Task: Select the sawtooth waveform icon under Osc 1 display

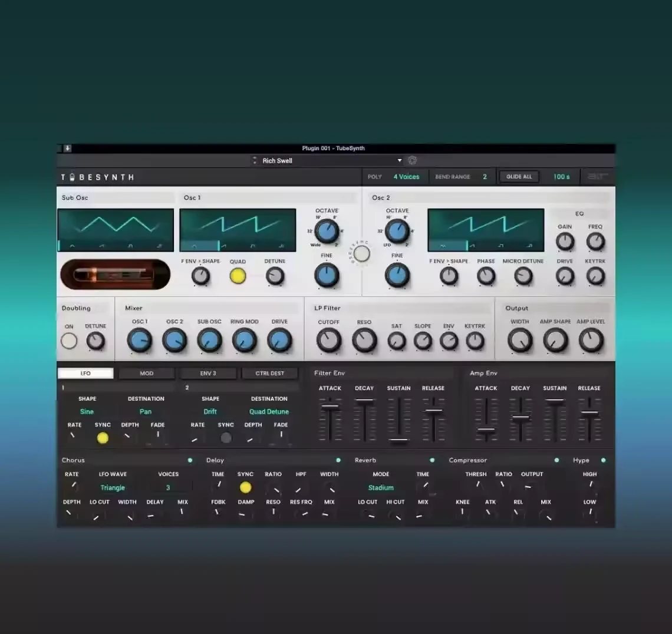Action: [223, 246]
